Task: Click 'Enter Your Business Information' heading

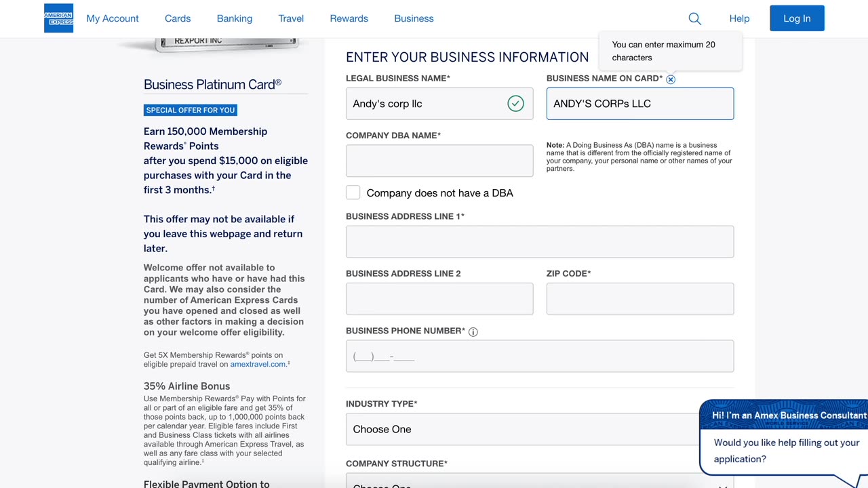Action: point(467,57)
